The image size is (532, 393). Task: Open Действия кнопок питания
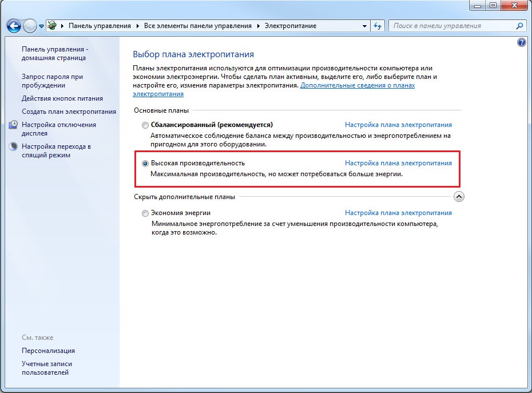(x=62, y=98)
